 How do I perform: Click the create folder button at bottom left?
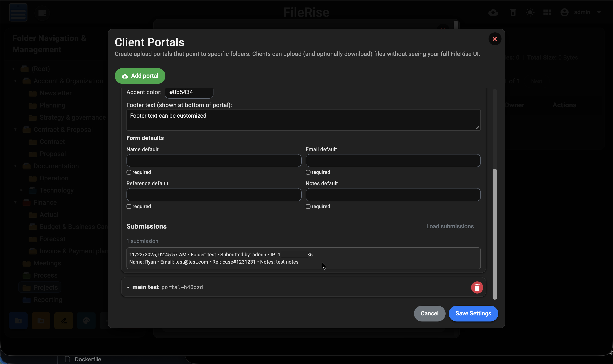18,321
